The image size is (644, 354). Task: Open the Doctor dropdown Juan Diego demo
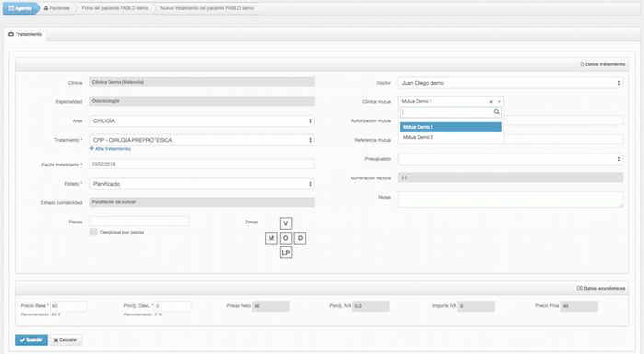point(510,83)
